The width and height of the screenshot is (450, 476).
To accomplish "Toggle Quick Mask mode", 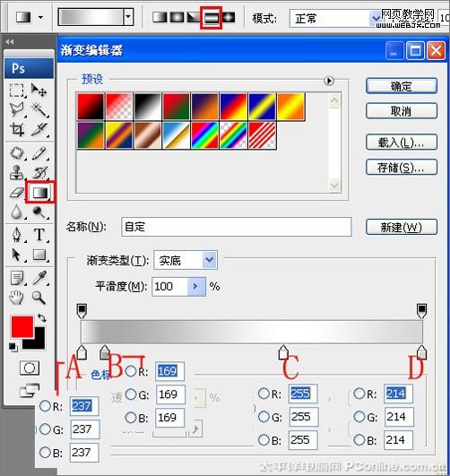I will [30, 368].
